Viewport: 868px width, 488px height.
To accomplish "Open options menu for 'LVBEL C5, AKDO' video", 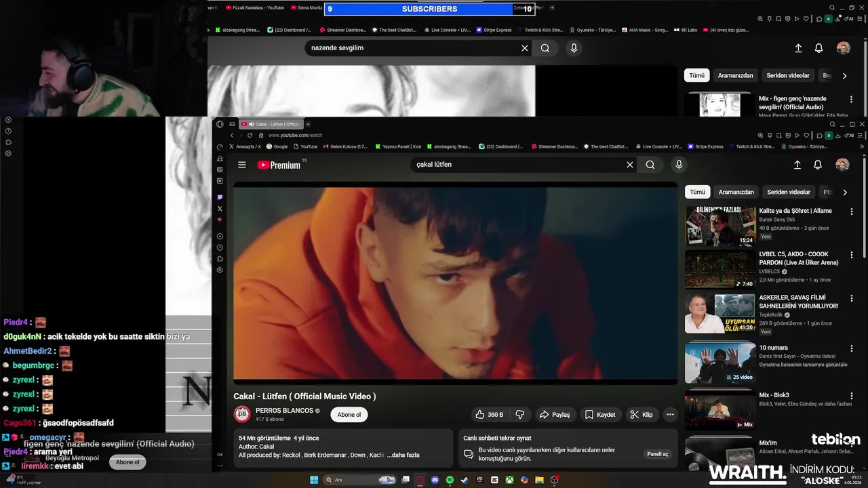I will point(852,256).
